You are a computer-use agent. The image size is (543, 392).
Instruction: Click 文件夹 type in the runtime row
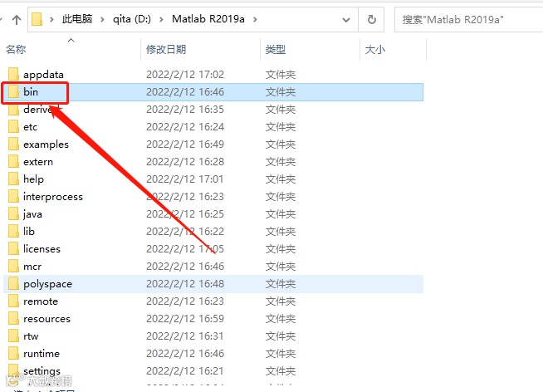coord(281,354)
